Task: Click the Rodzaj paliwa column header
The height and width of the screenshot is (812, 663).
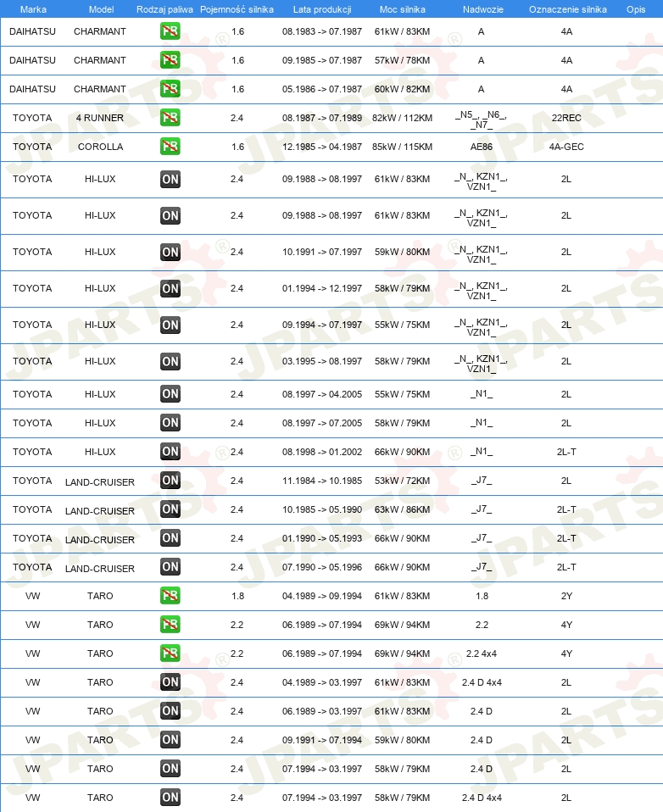Action: pyautogui.click(x=164, y=9)
